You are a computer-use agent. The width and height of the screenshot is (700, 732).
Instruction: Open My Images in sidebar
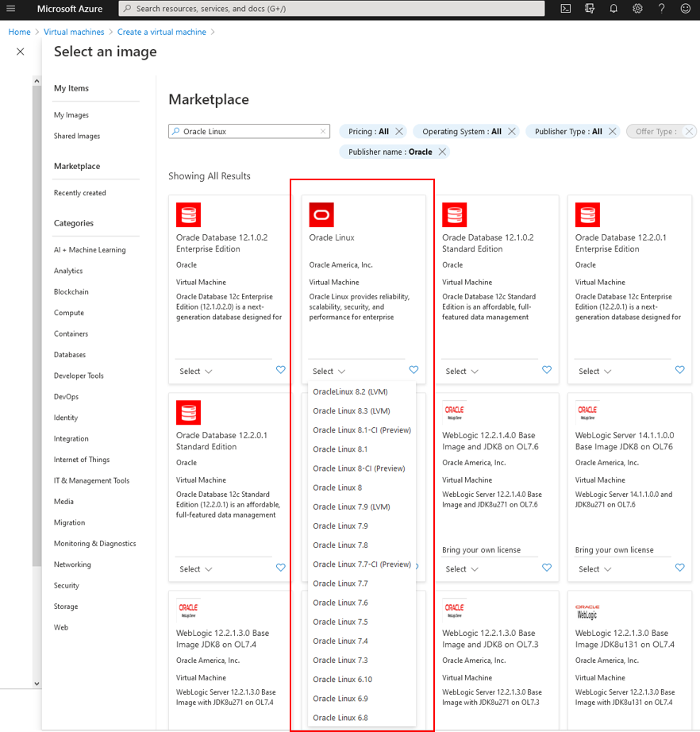coord(71,115)
